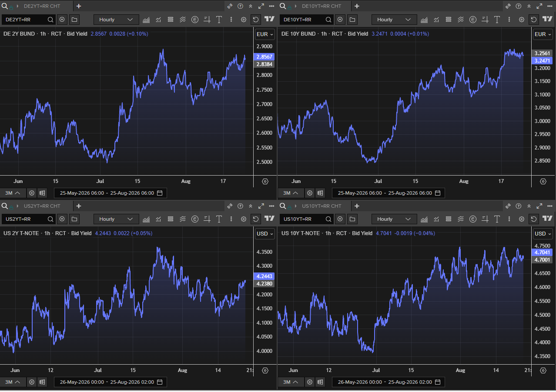Click calendar icon in DE2Y date range

point(160,193)
